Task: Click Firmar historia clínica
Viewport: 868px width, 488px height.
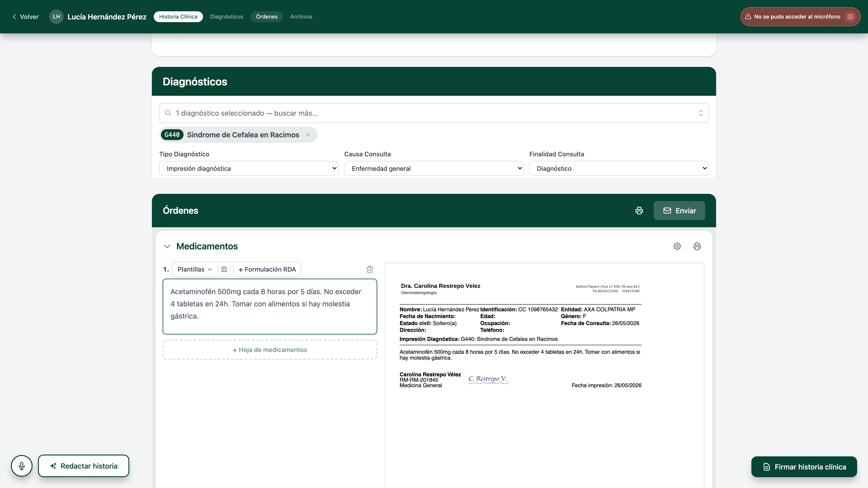Action: pos(804,467)
